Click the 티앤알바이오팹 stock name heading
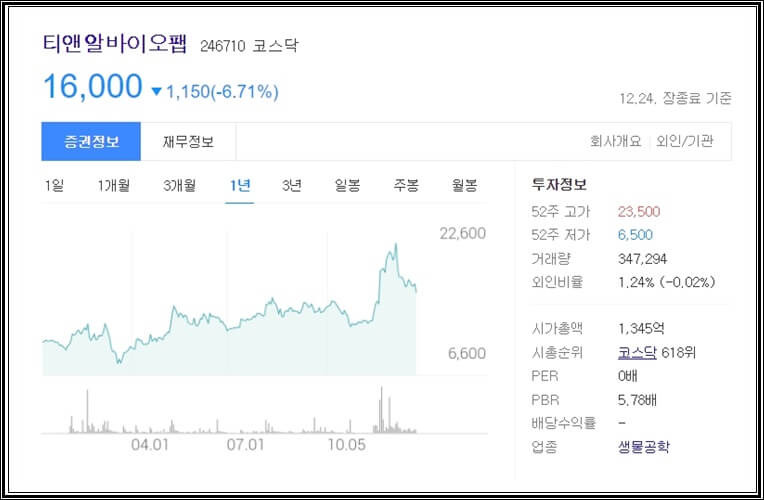This screenshot has width=764, height=500. pos(114,45)
